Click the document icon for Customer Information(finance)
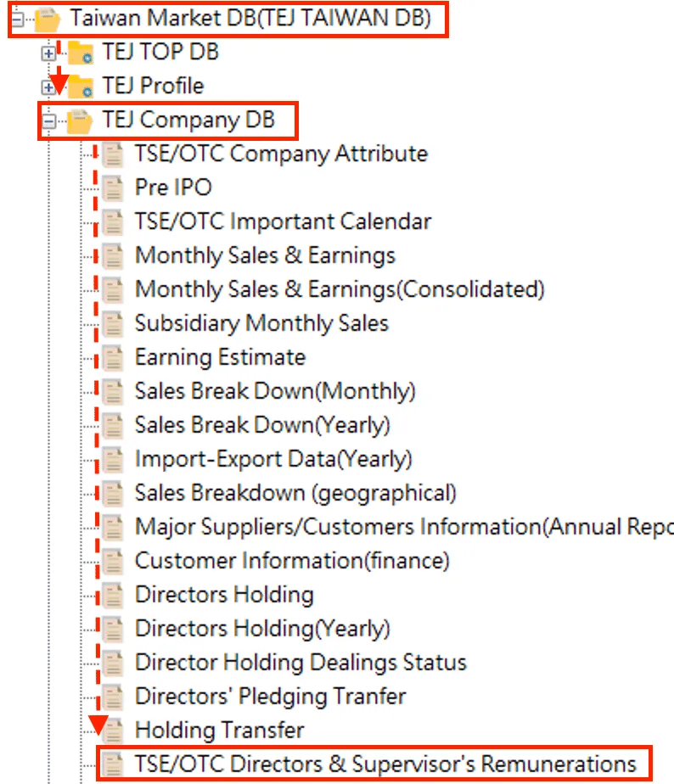Screen dimensions: 674x784 (x=113, y=561)
